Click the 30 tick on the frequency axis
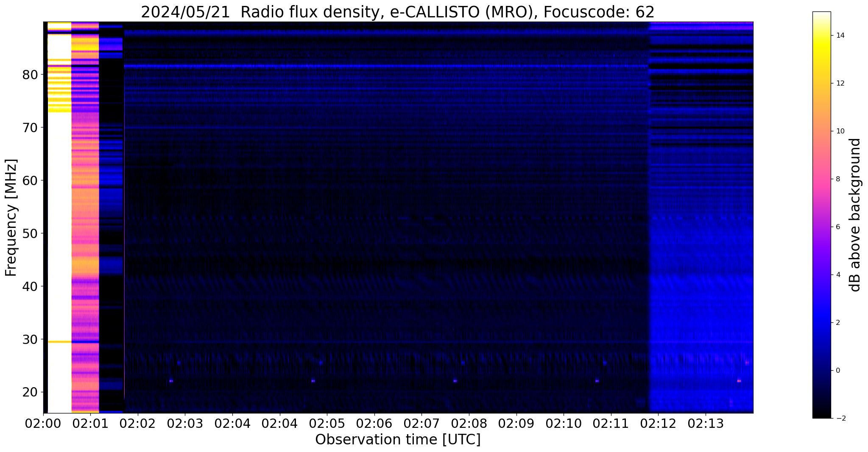 tap(31, 339)
